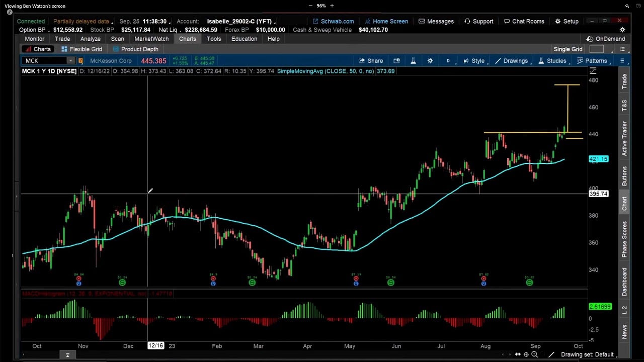Open the Dashboard side panel tab
The image size is (644, 362).
624,282
